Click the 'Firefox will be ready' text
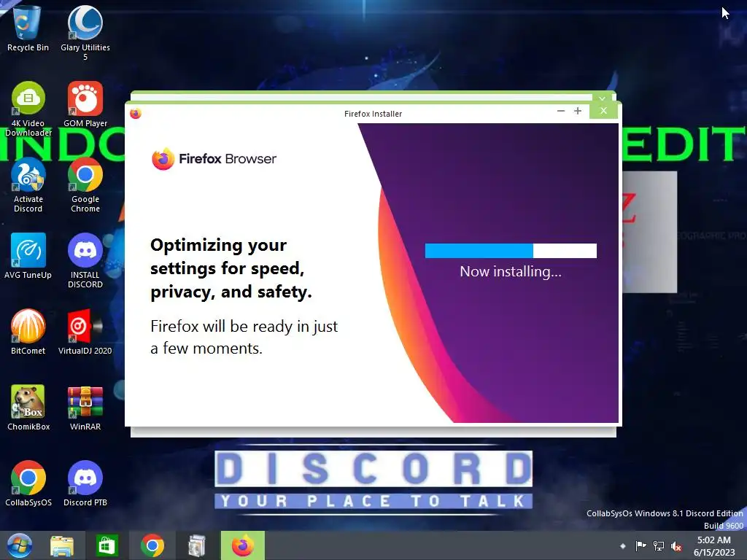Viewport: 747px width, 560px height. click(244, 337)
